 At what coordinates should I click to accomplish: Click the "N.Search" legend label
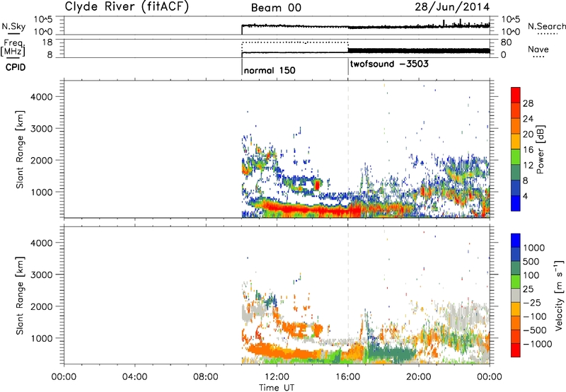(x=546, y=26)
